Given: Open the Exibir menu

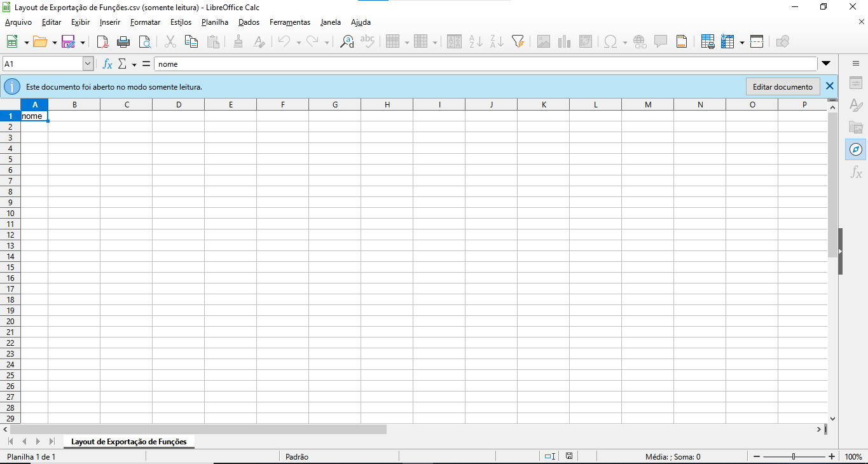Looking at the screenshot, I should coord(81,22).
